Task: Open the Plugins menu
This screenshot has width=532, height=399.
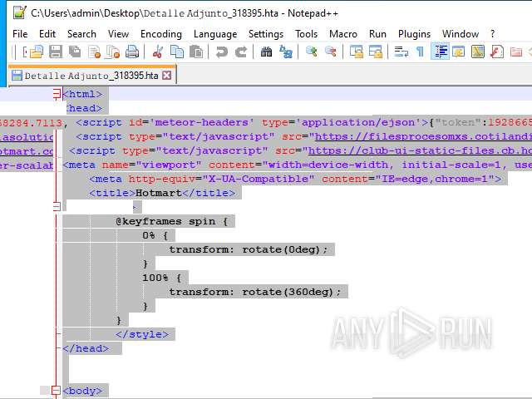Action: [414, 34]
